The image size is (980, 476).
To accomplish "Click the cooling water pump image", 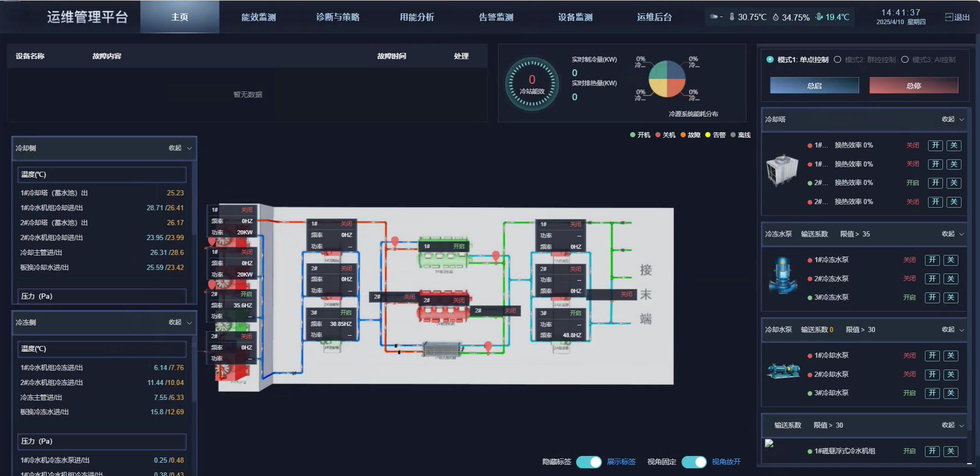I will click(x=783, y=370).
